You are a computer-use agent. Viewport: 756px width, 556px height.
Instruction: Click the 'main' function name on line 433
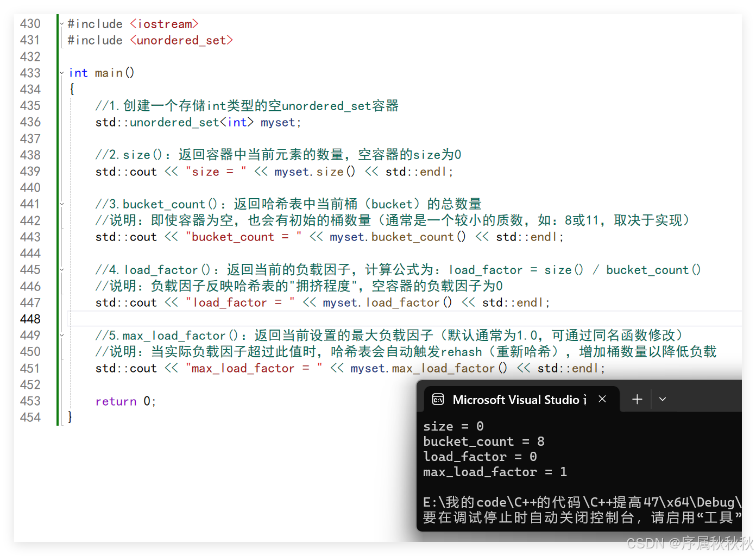[109, 73]
